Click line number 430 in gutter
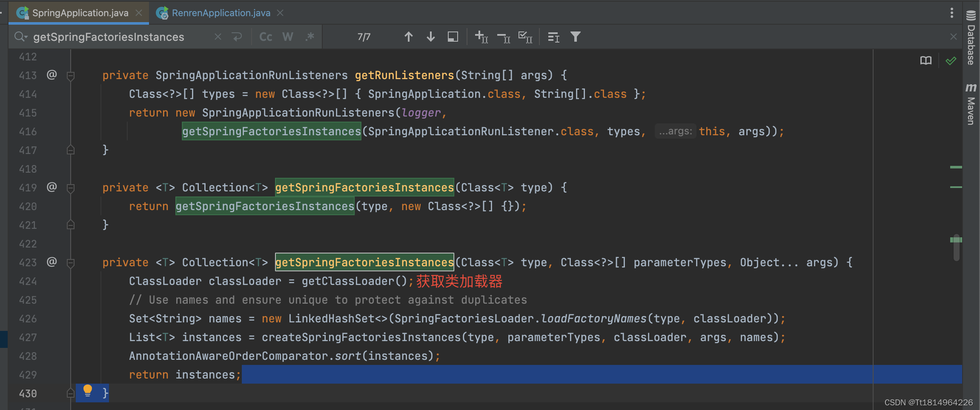 [28, 393]
